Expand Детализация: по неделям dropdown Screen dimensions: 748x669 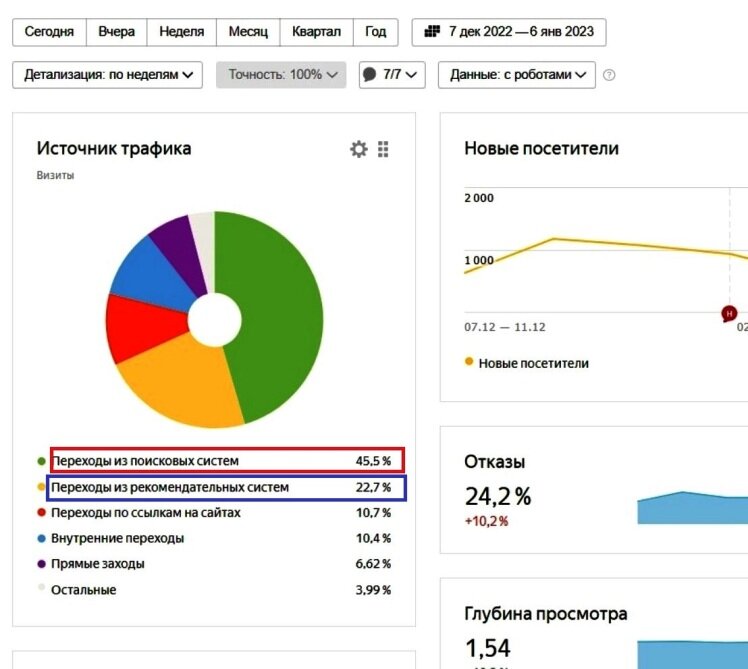[x=107, y=75]
